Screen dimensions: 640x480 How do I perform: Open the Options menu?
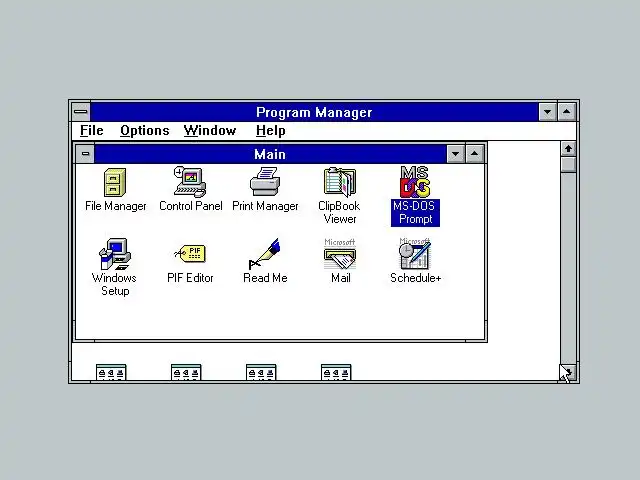click(x=144, y=131)
